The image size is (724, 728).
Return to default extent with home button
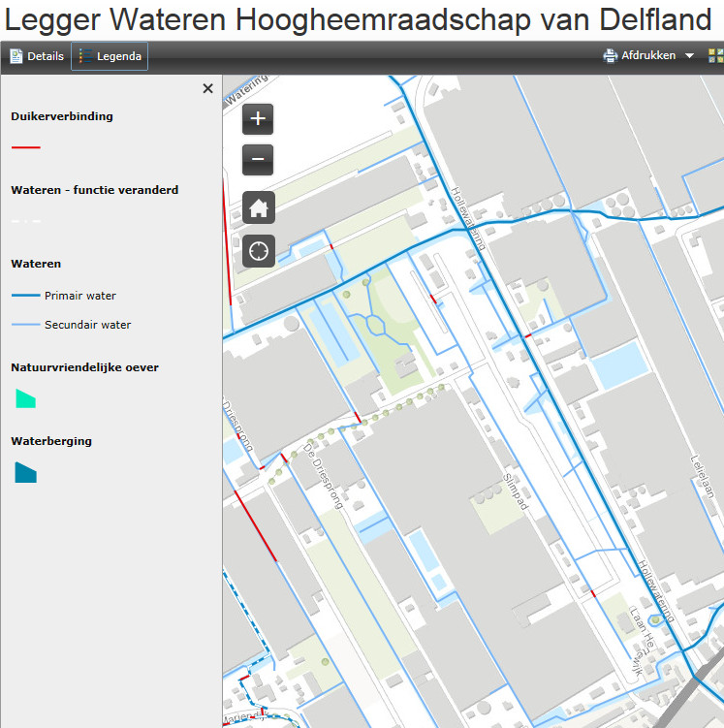pos(259,207)
